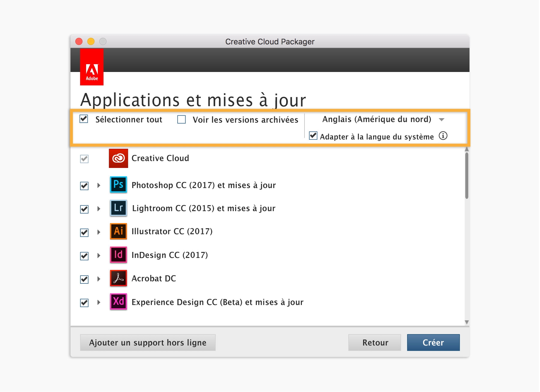Screen dimensions: 540x392
Task: Click the application list vertical scrollbar
Action: coord(466,176)
